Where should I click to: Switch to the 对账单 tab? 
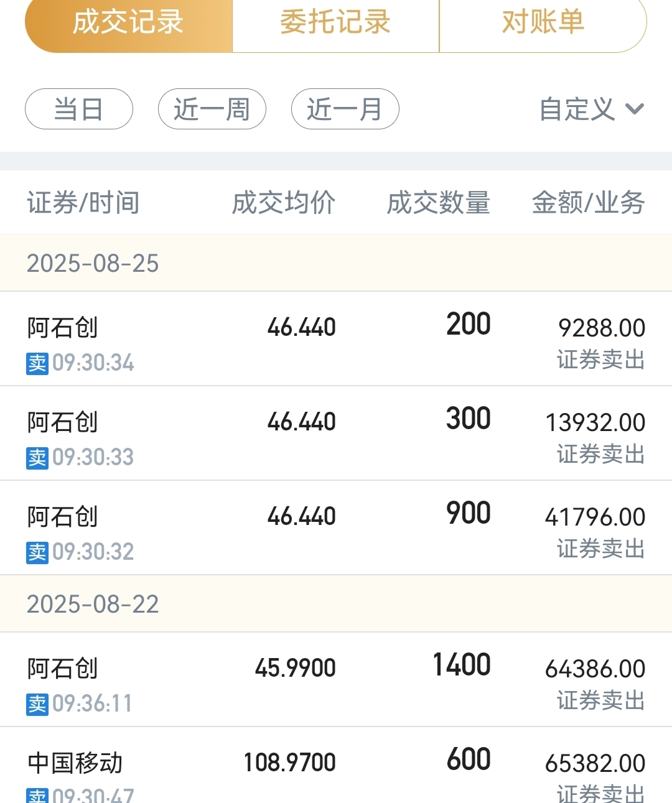click(x=543, y=23)
